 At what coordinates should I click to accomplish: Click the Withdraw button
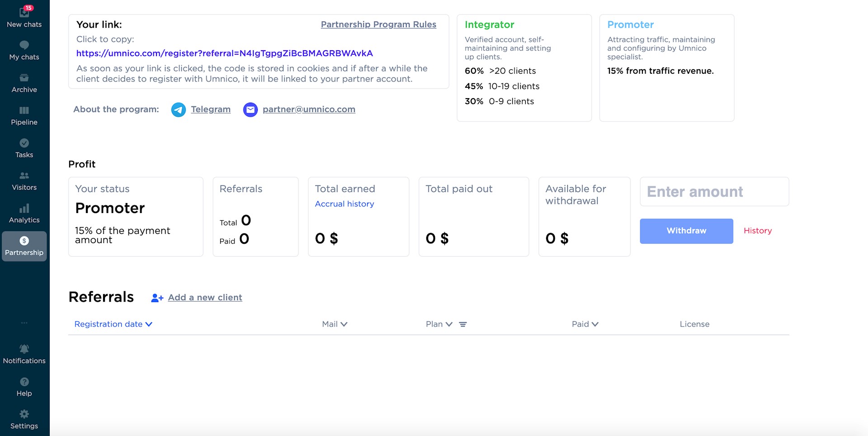point(686,231)
